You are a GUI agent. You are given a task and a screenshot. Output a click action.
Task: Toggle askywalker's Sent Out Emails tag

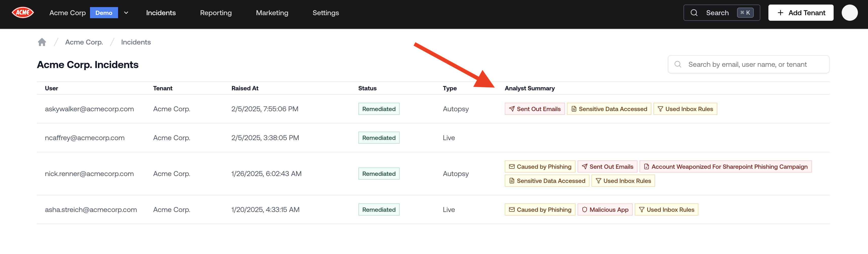click(x=534, y=109)
